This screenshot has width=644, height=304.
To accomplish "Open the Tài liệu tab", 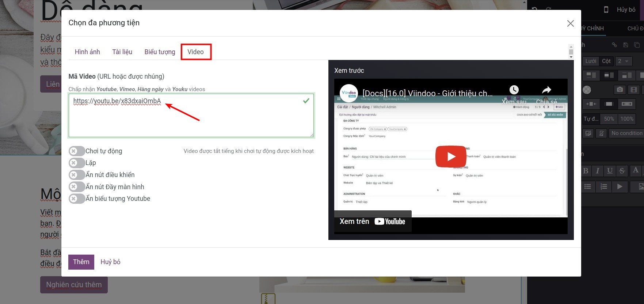I will point(122,52).
